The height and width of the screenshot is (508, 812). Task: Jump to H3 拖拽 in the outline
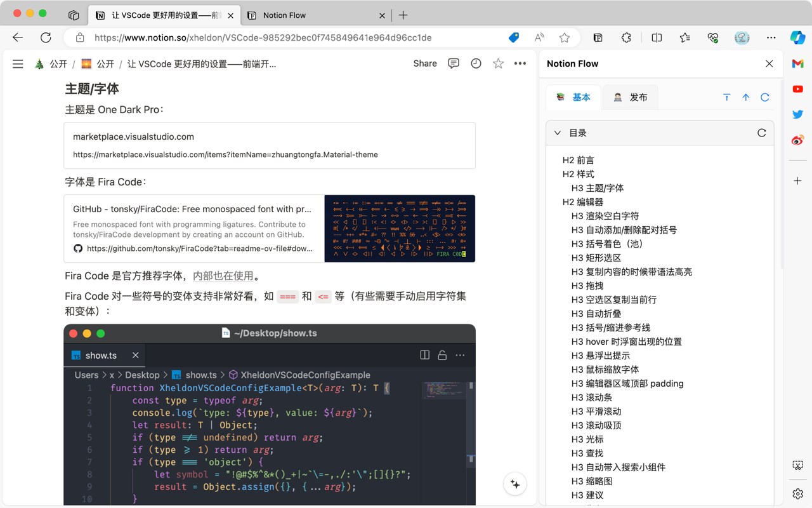(x=587, y=286)
